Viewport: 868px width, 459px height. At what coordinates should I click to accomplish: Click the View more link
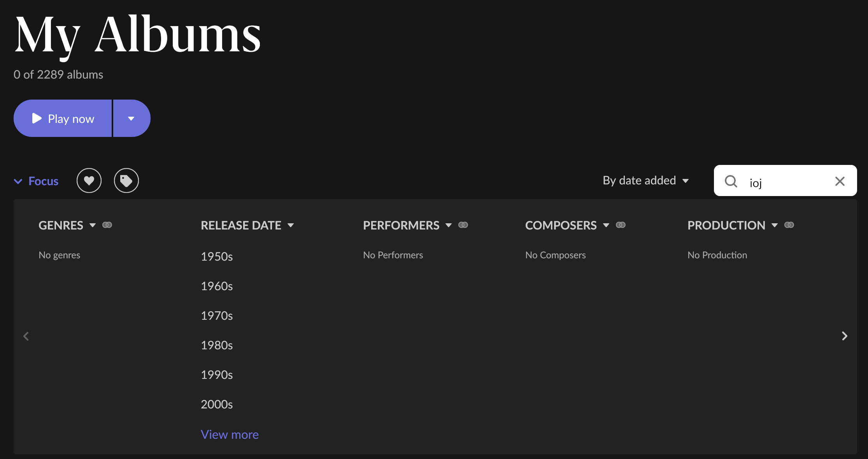click(230, 434)
